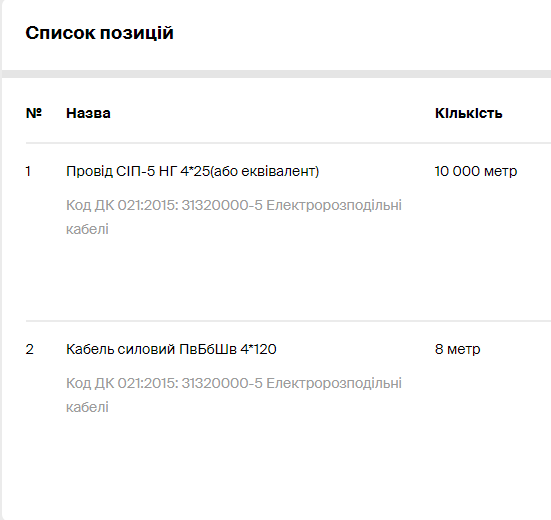Viewport: 551px width, 520px height.
Task: Click the code '31320000-5' in row 1
Action: [222, 205]
